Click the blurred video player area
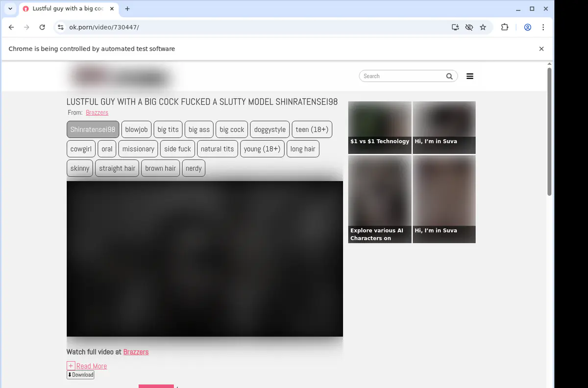Viewport: 588px width, 388px height. click(205, 259)
